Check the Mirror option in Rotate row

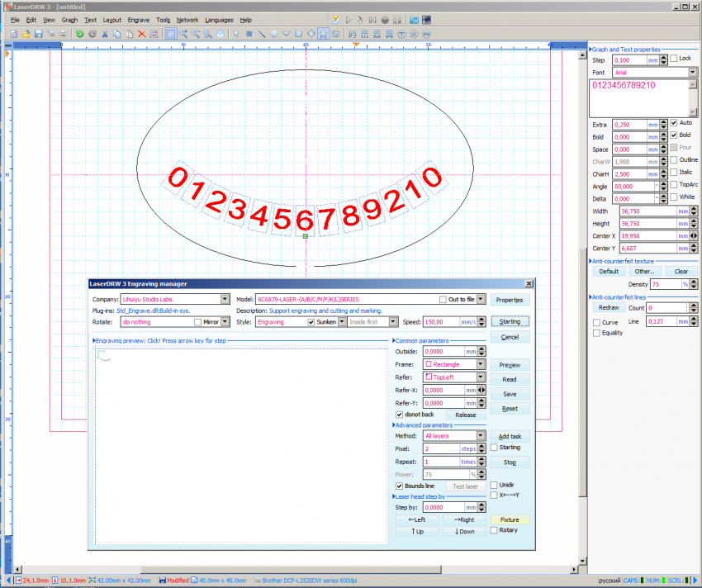pos(197,322)
